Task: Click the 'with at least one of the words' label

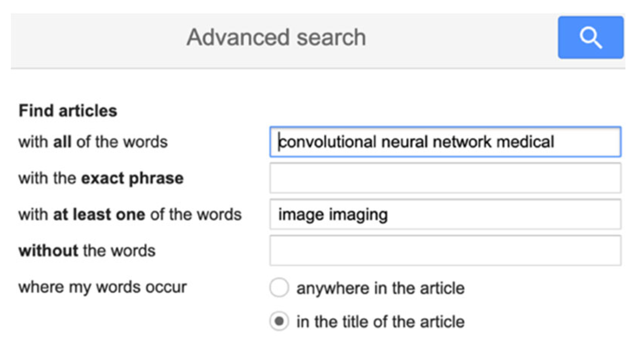Action: click(x=130, y=215)
